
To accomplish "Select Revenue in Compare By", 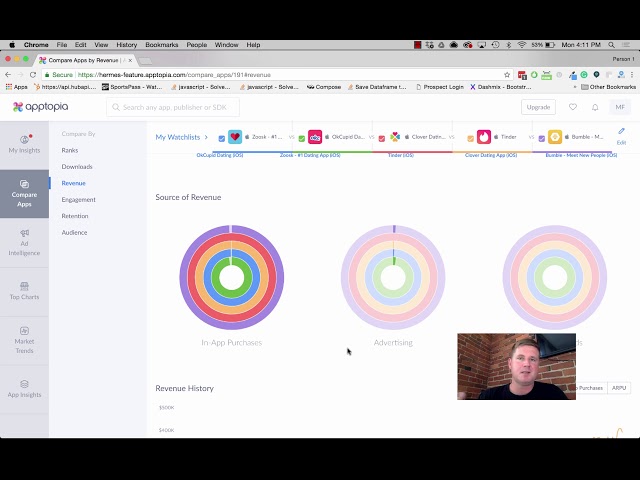I will [73, 183].
